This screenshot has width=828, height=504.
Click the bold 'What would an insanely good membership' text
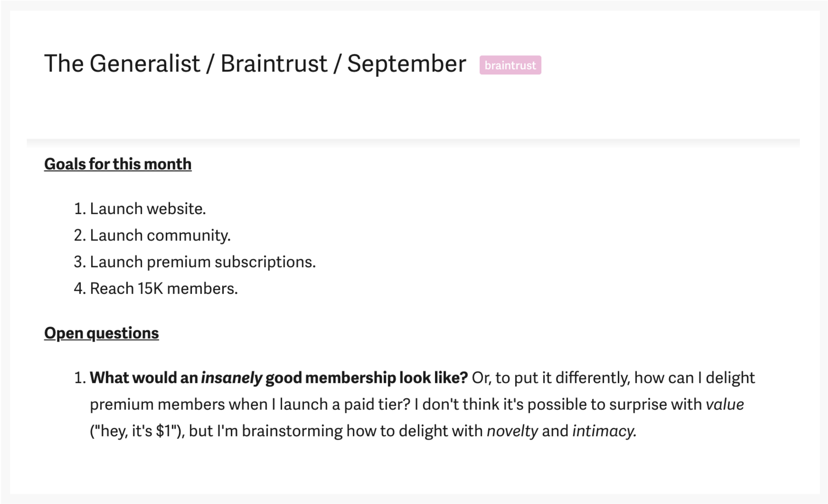point(243,378)
